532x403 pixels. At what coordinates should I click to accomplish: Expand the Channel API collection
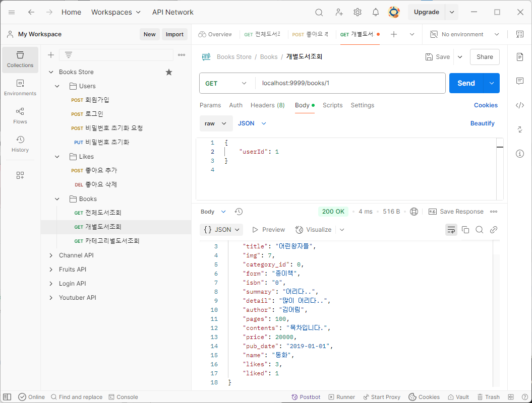(x=51, y=255)
